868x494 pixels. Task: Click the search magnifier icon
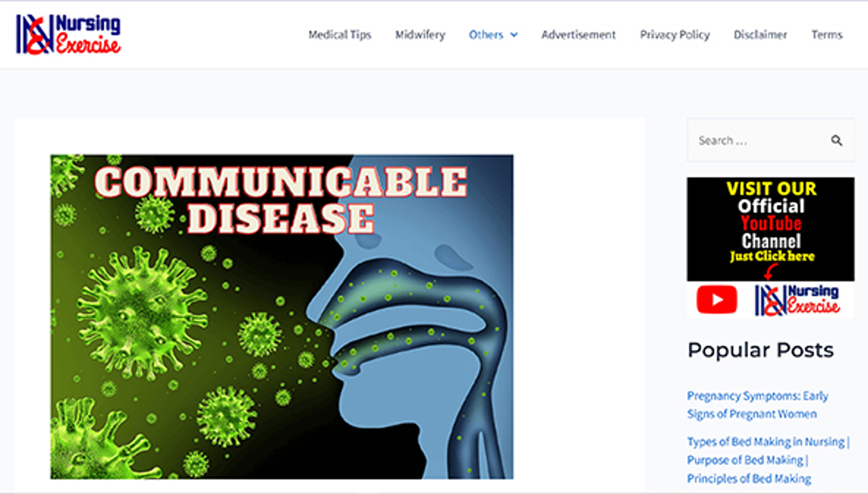click(x=836, y=140)
